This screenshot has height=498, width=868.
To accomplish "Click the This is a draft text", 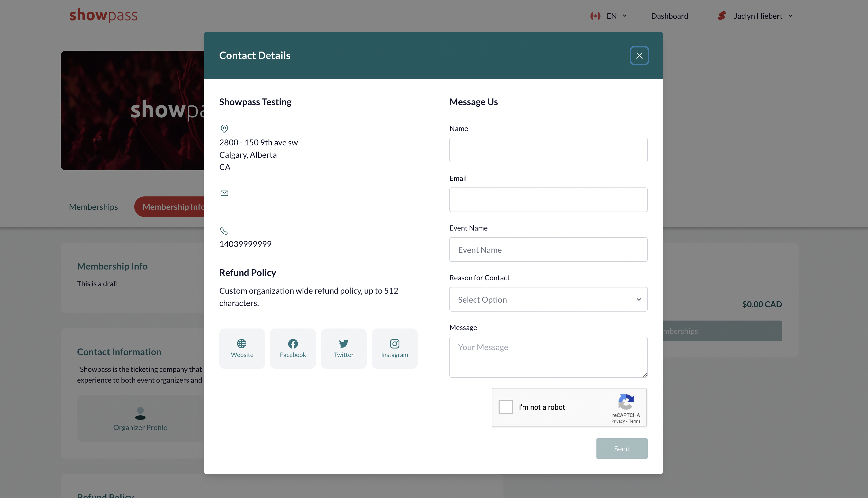I will pyautogui.click(x=98, y=284).
